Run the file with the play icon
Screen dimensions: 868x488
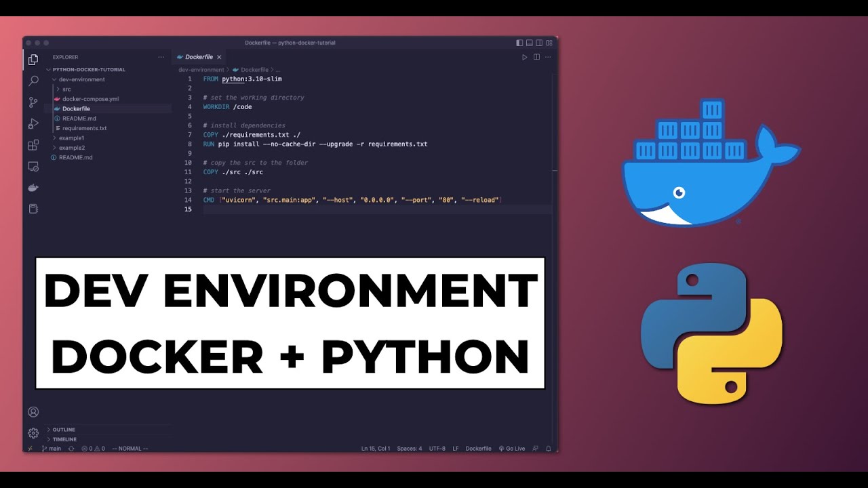pos(524,57)
